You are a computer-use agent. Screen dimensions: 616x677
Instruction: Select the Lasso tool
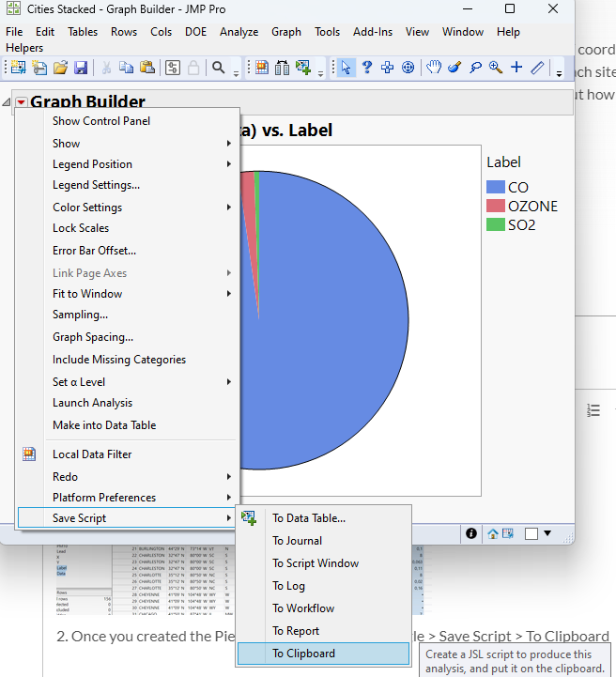(x=475, y=68)
